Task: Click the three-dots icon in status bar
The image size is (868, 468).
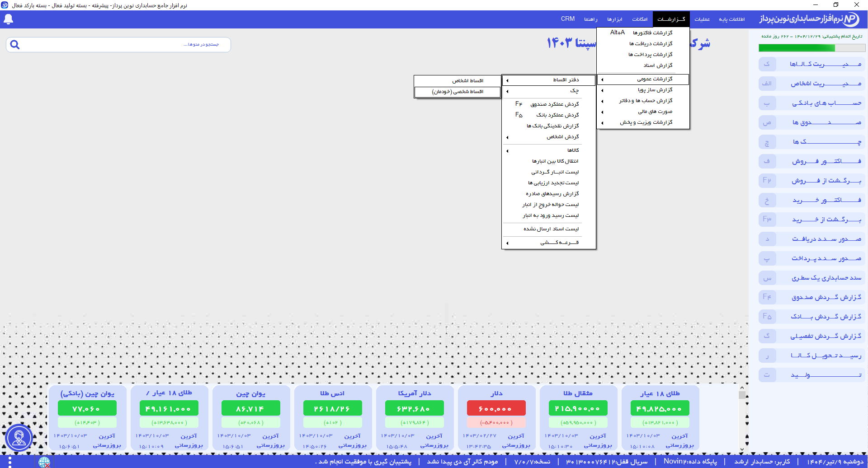Action: pyautogui.click(x=10, y=462)
